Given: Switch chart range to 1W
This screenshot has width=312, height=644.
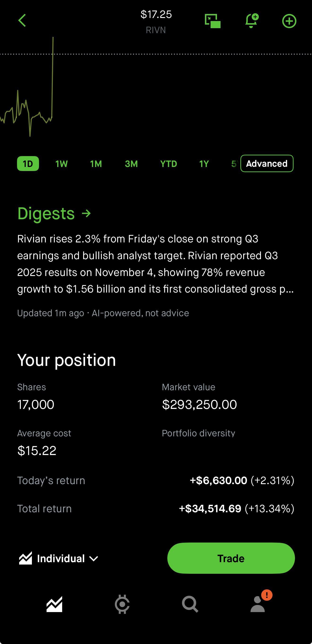Looking at the screenshot, I should 61,164.
